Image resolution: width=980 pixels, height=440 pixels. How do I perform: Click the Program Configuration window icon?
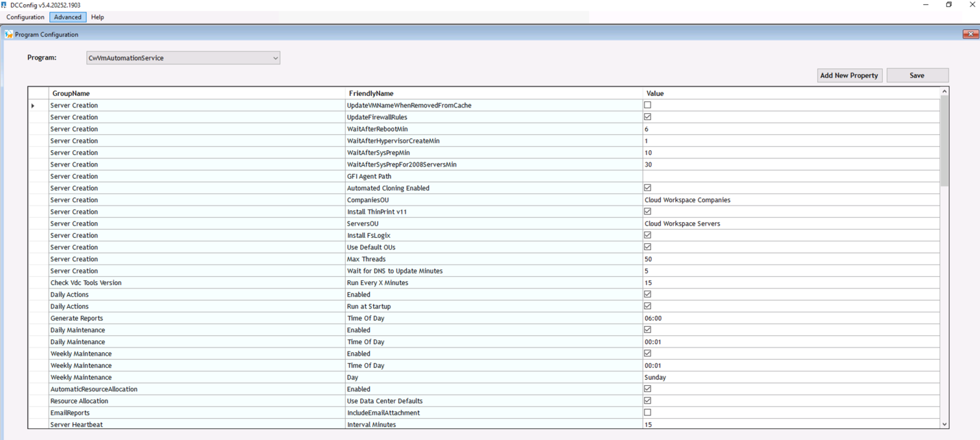coord(9,34)
